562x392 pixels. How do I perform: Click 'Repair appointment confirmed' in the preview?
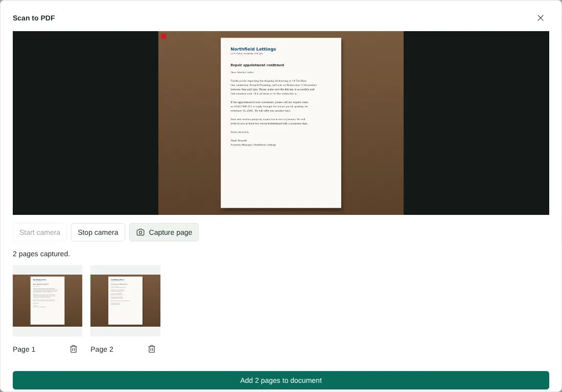[x=257, y=65]
